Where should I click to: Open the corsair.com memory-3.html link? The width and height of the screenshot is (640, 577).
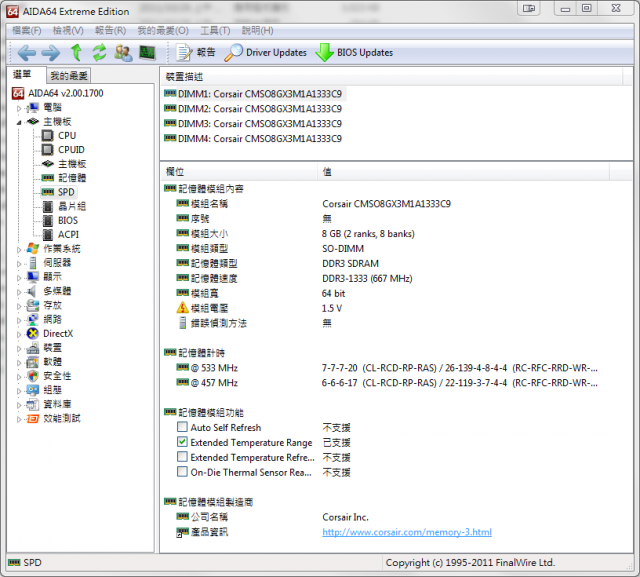pyautogui.click(x=407, y=532)
